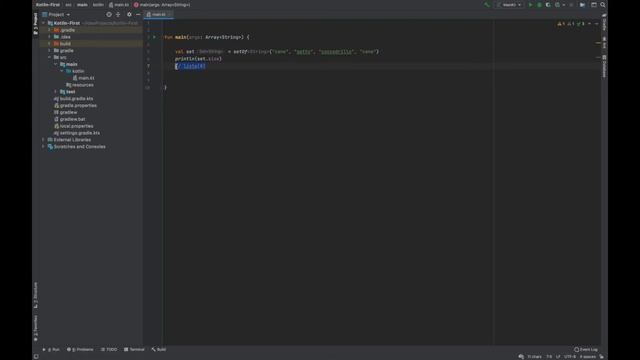This screenshot has height=360, width=640.
Task: Expand the build folder arrow
Action: pos(50,44)
